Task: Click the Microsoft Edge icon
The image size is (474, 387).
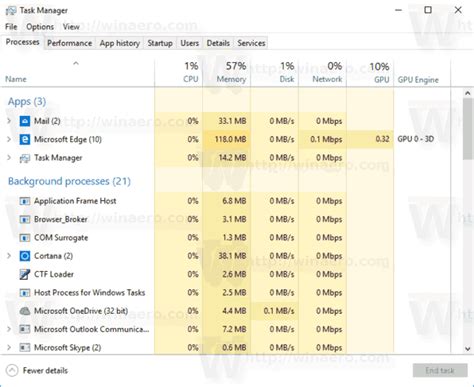Action: pyautogui.click(x=25, y=139)
